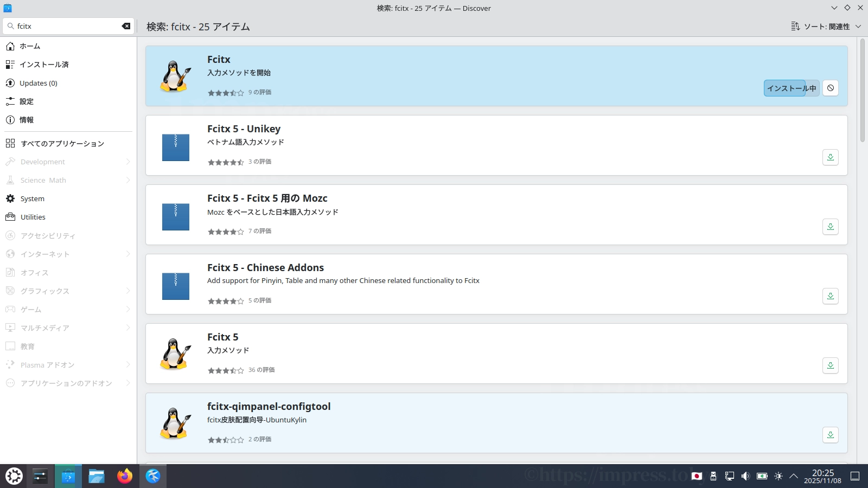This screenshot has width=868, height=488.
Task: Select the マルチメディア category
Action: (68, 328)
